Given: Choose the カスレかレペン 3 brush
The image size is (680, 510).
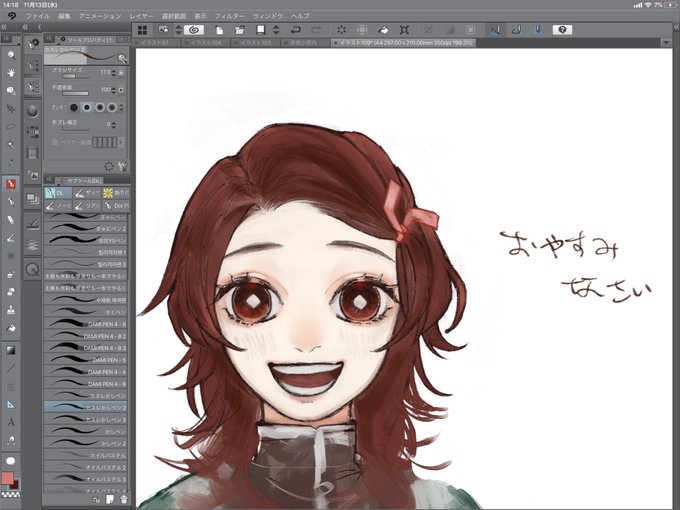Looking at the screenshot, I should (85, 419).
